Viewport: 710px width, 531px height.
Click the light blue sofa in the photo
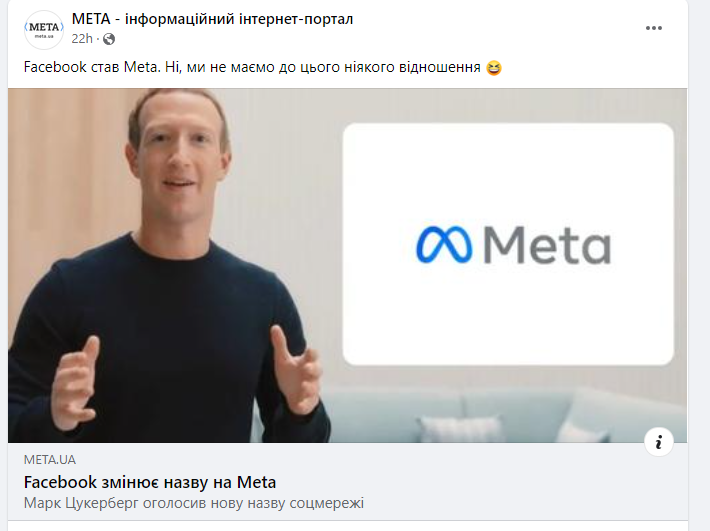point(507,414)
